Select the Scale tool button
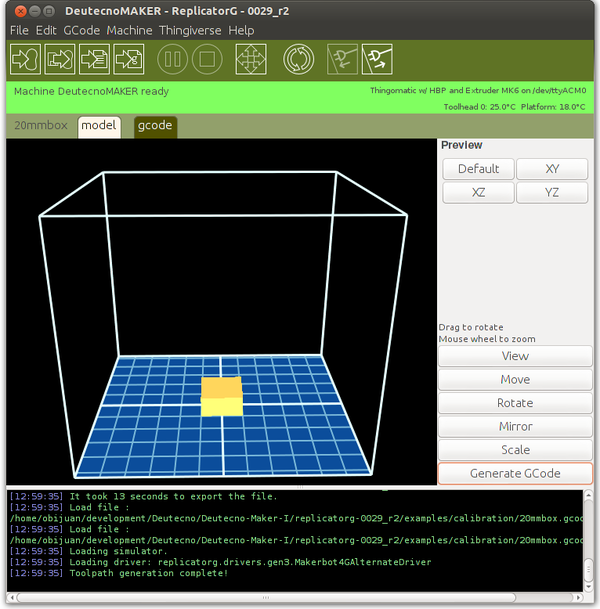 tap(515, 450)
